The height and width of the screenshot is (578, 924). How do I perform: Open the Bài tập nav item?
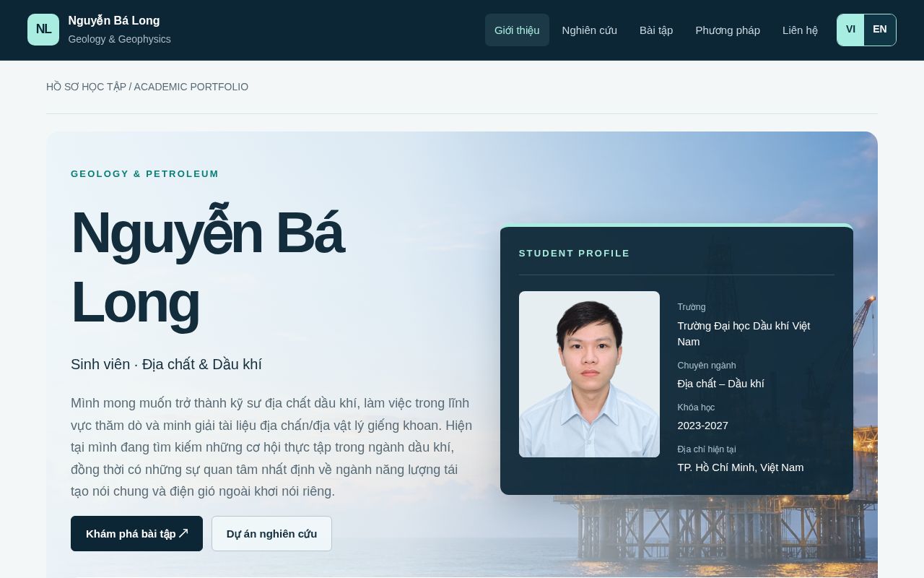point(656,30)
